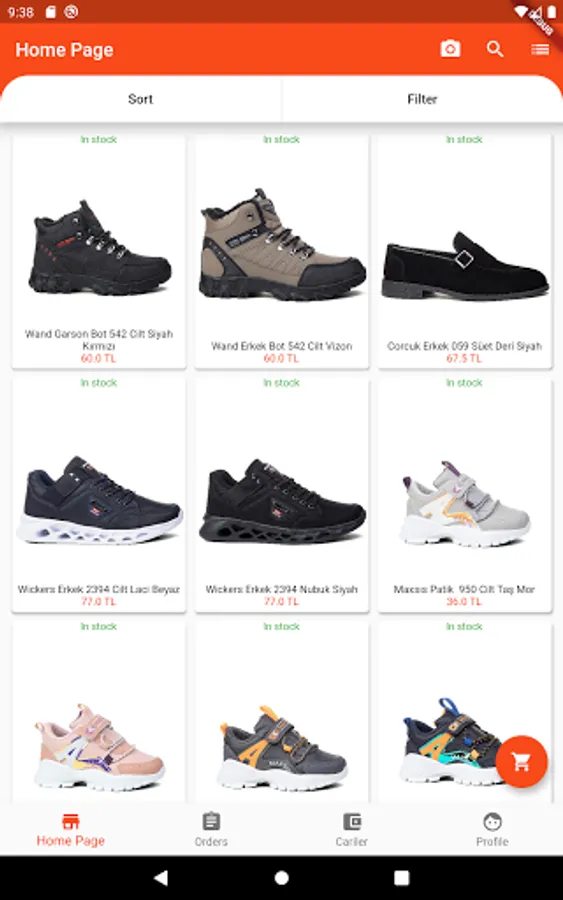
Task: Tap the Android home circle button
Action: coord(281,878)
